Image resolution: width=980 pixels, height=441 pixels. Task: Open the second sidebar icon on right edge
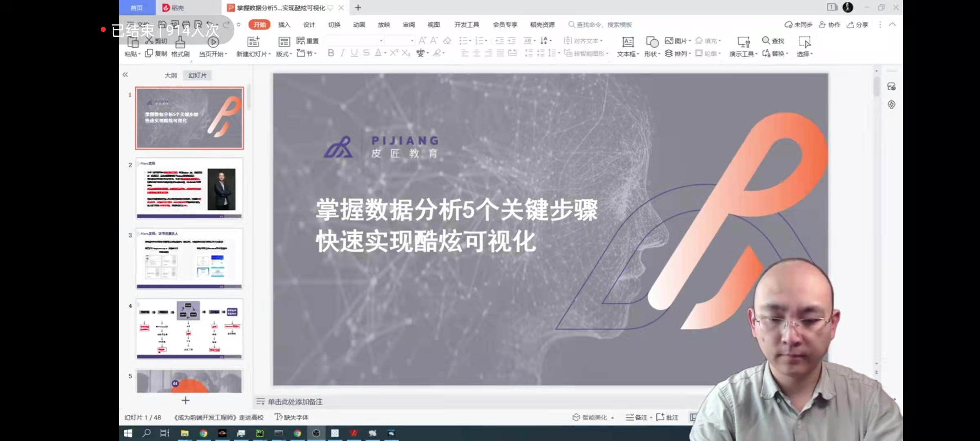click(x=891, y=105)
